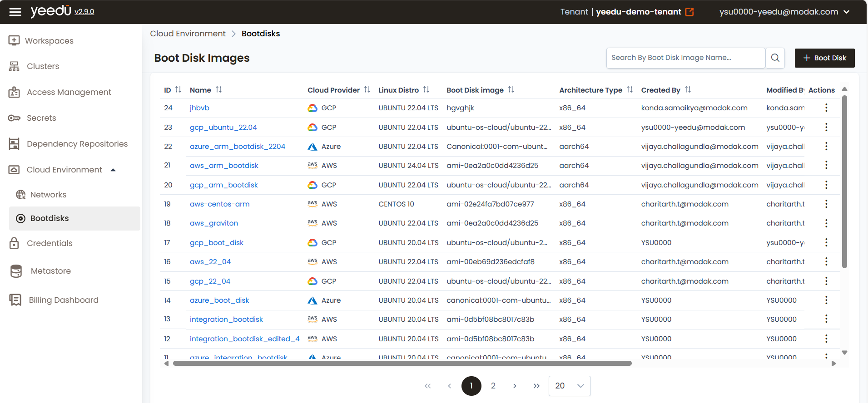Open actions menu for gcp_arm_bootdisk
Screen dimensions: 868x403
[826, 185]
